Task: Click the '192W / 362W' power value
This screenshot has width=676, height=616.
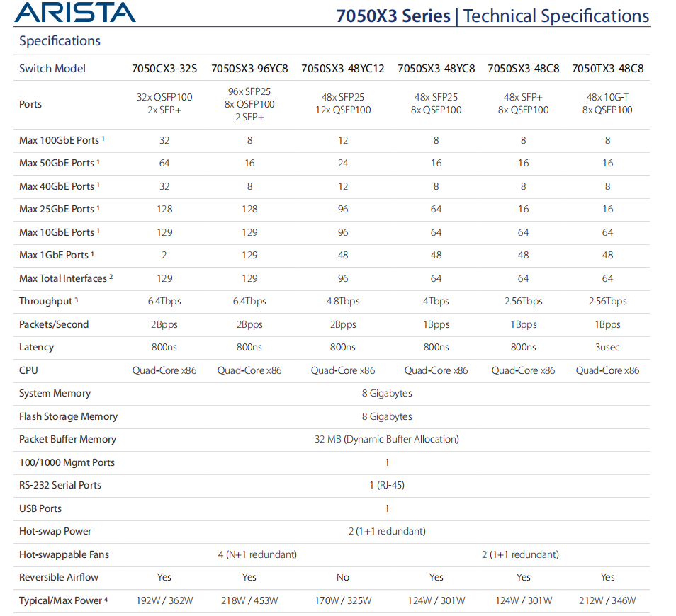Action: tap(164, 601)
